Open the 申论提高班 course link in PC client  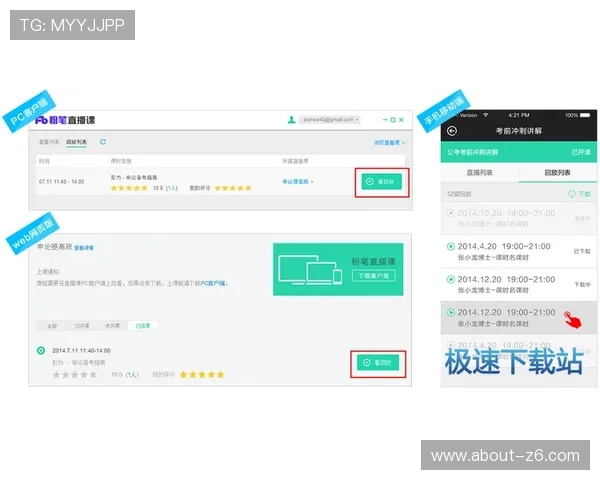pos(298,182)
